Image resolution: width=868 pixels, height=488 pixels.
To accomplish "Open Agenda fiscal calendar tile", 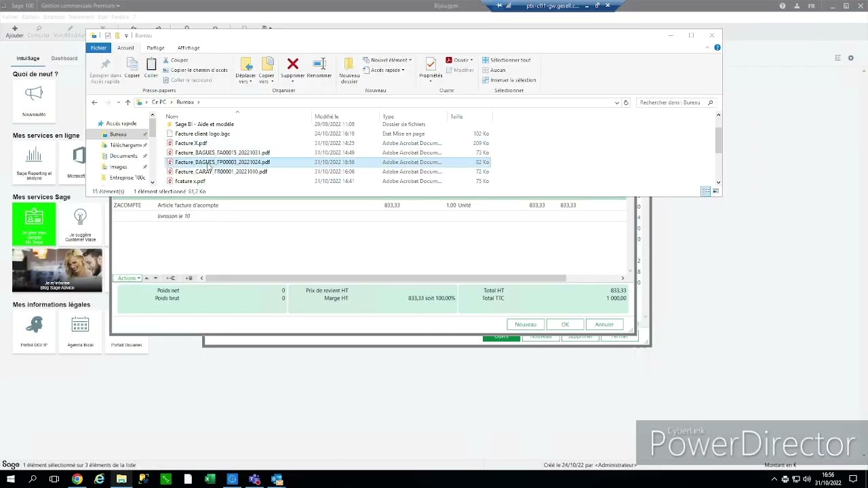I will coord(80,331).
